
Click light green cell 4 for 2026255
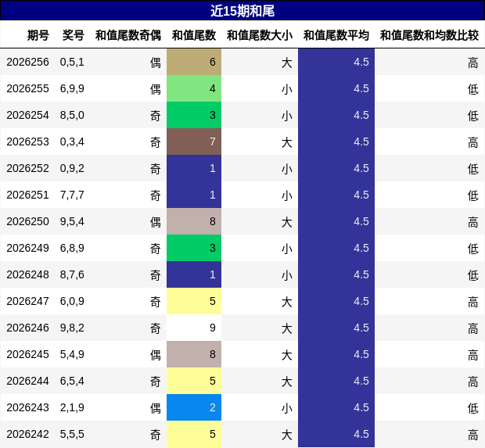coord(194,88)
